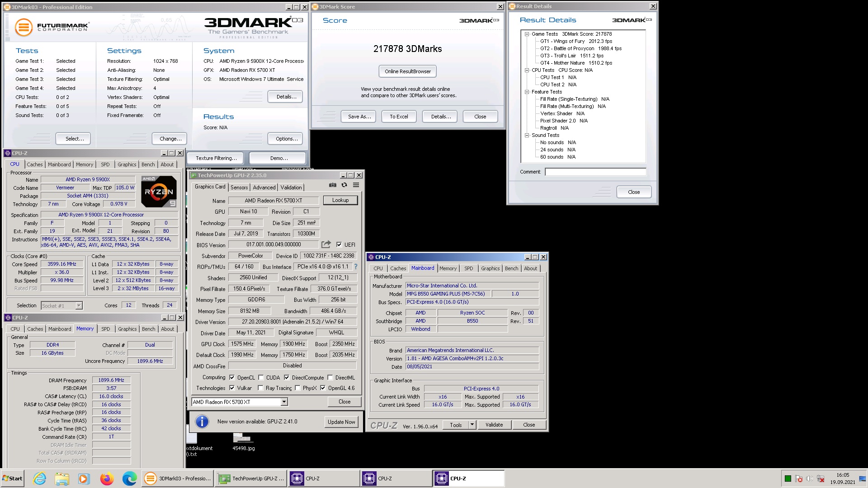Collapse the Sound Tests tree node
Screen dimensions: 868x488
(x=527, y=135)
